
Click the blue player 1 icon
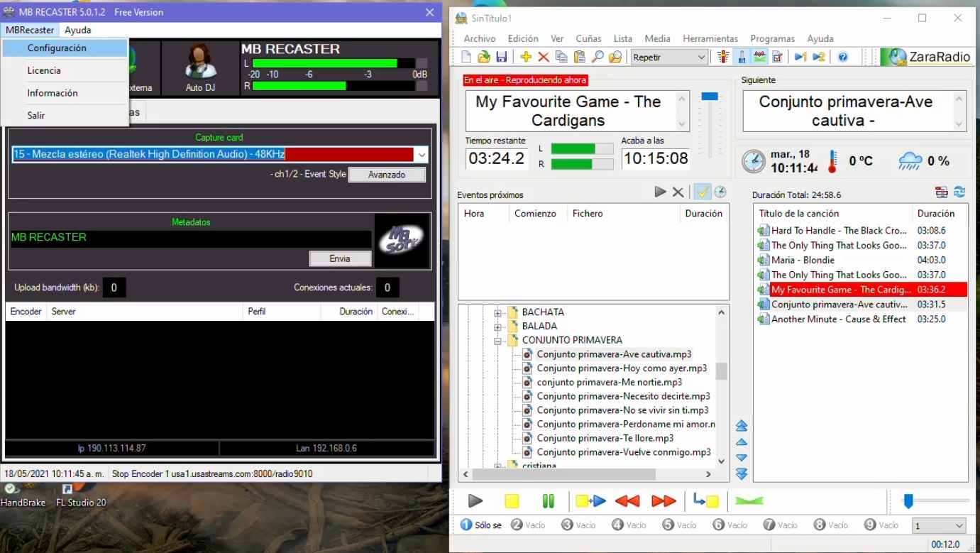[x=800, y=57]
